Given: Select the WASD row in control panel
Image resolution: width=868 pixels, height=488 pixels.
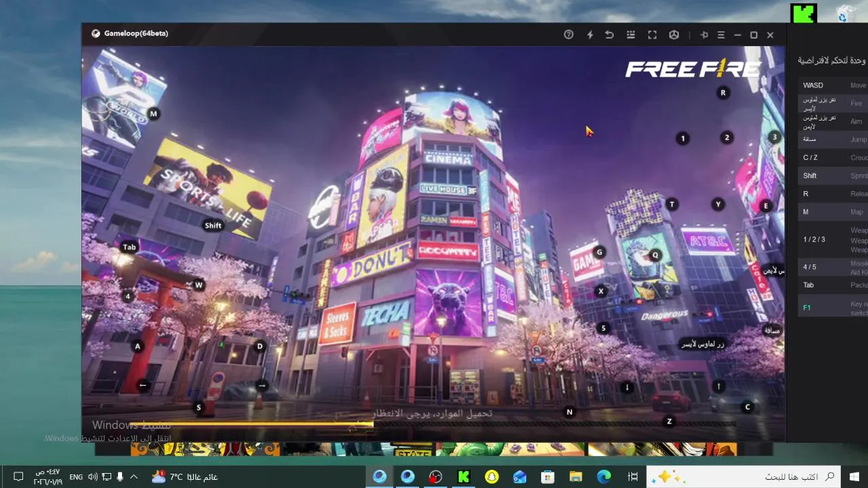Looking at the screenshot, I should 833,85.
